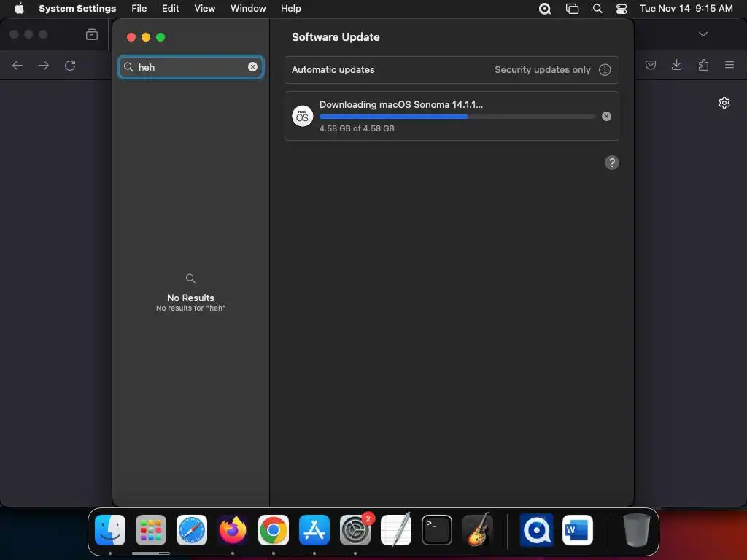Click the date and time in menu bar

[x=686, y=9]
